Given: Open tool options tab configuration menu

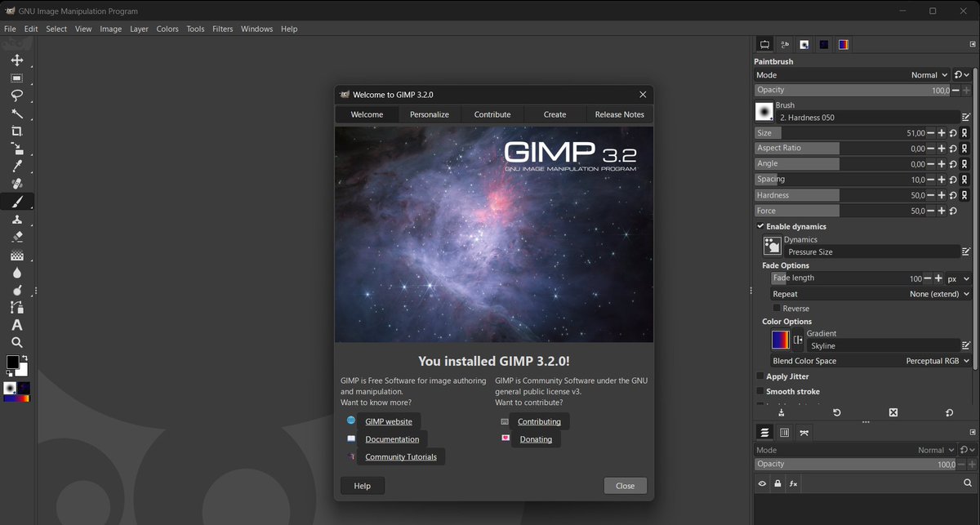Looking at the screenshot, I should [x=972, y=46].
